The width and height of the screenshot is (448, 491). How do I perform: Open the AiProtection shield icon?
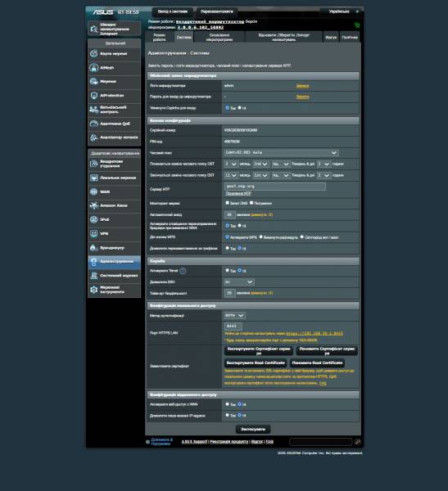(93, 96)
